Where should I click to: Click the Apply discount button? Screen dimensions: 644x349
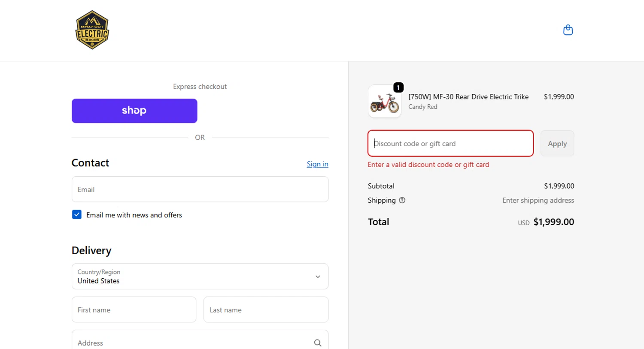(557, 144)
